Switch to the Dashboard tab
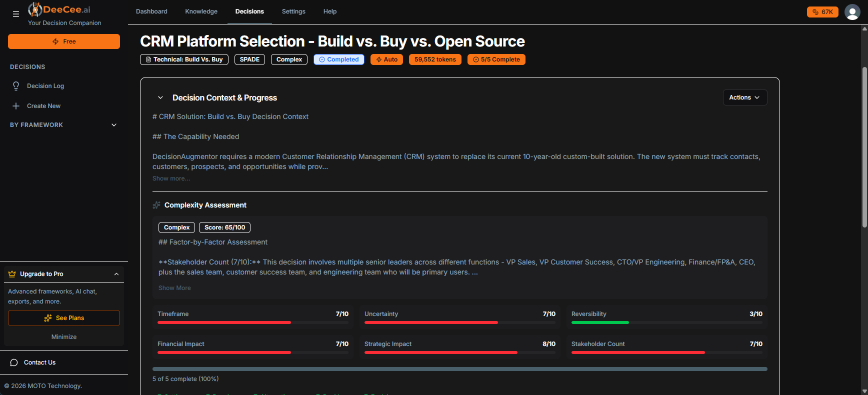Screen dimensions: 868x395 (x=151, y=11)
